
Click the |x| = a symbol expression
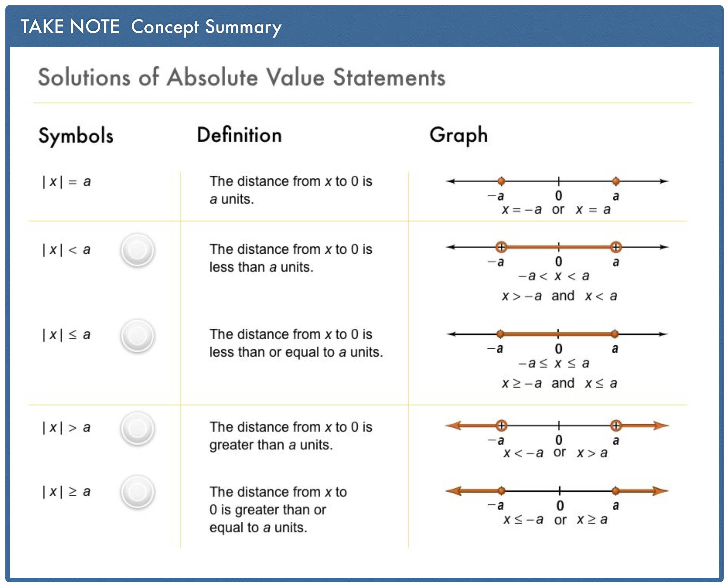coord(66,182)
